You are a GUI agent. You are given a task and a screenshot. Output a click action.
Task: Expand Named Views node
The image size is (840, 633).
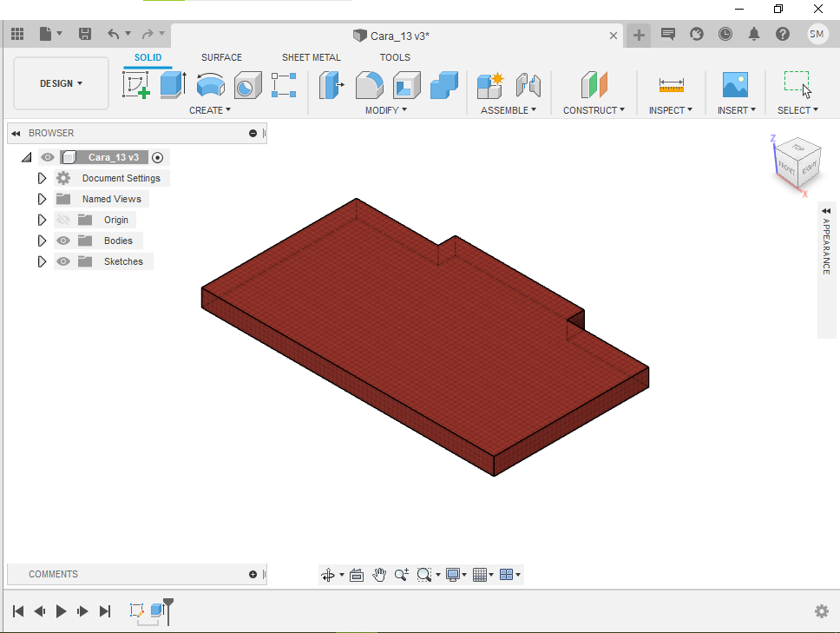42,199
